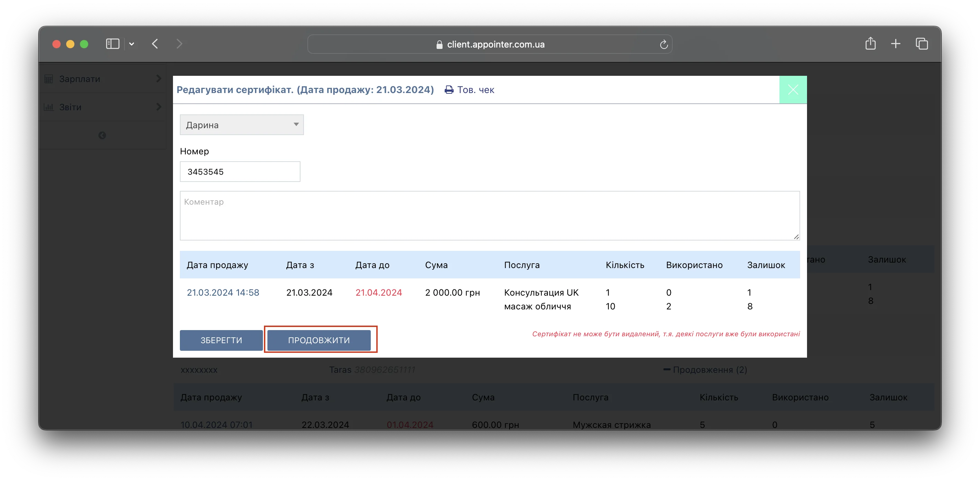
Task: Click the ЗБЕРЕГТИ button
Action: click(x=221, y=340)
